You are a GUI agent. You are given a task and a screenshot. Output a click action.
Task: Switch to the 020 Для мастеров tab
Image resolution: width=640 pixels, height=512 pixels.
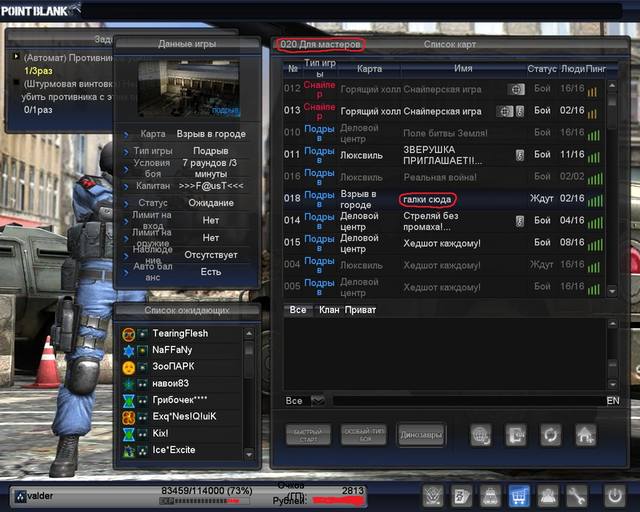320,44
